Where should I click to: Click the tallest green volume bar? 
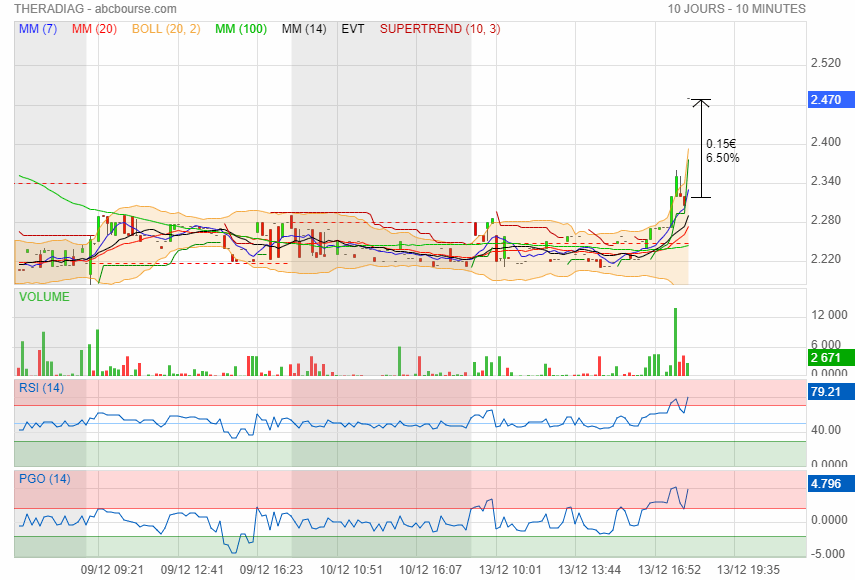pyautogui.click(x=676, y=340)
